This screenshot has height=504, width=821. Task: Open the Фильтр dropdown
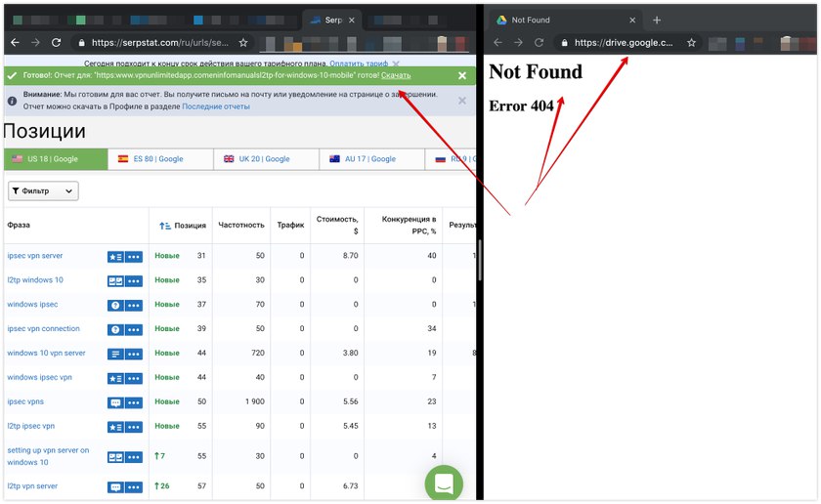43,191
